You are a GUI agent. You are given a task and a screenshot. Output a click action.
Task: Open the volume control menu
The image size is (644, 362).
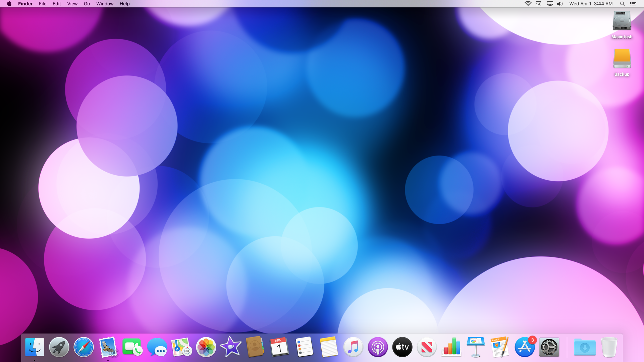[x=560, y=4]
